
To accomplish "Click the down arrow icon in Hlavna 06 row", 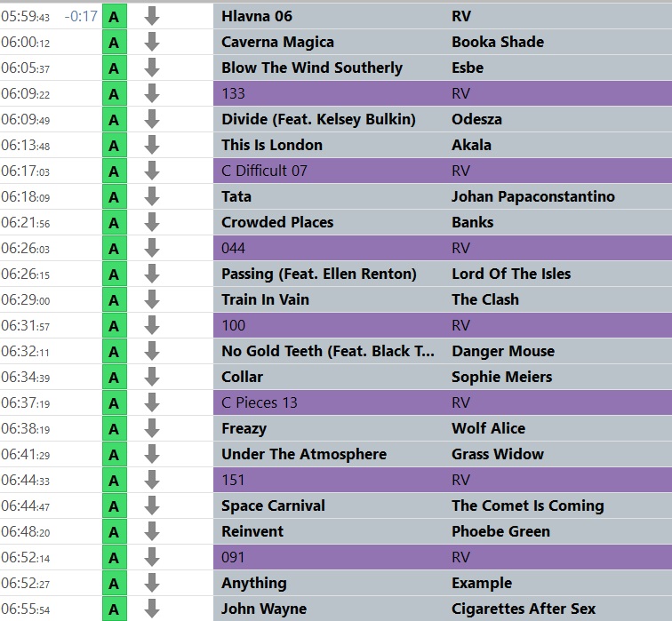I will tap(152, 16).
